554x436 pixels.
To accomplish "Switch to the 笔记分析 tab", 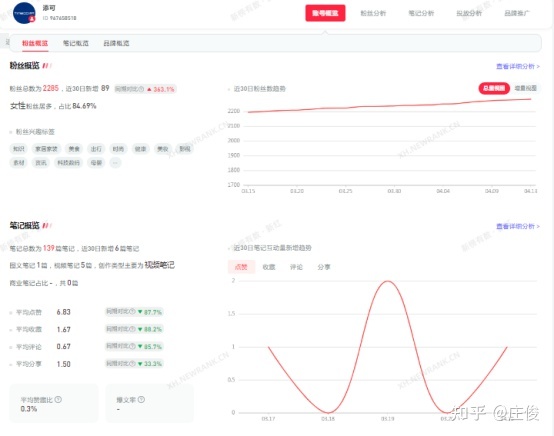I will pos(421,13).
